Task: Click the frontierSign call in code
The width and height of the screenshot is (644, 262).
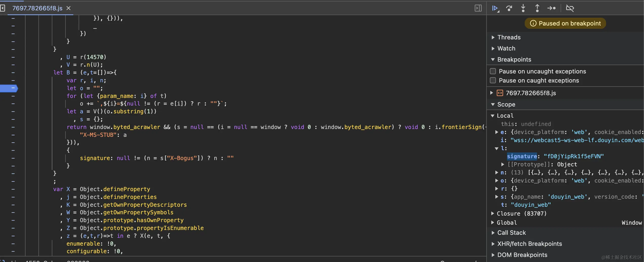Action: click(x=462, y=127)
